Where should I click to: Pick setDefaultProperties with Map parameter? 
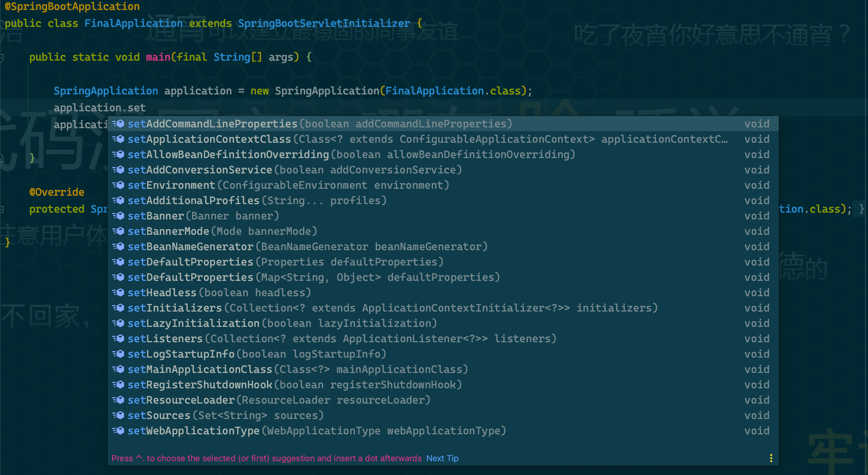click(x=443, y=277)
